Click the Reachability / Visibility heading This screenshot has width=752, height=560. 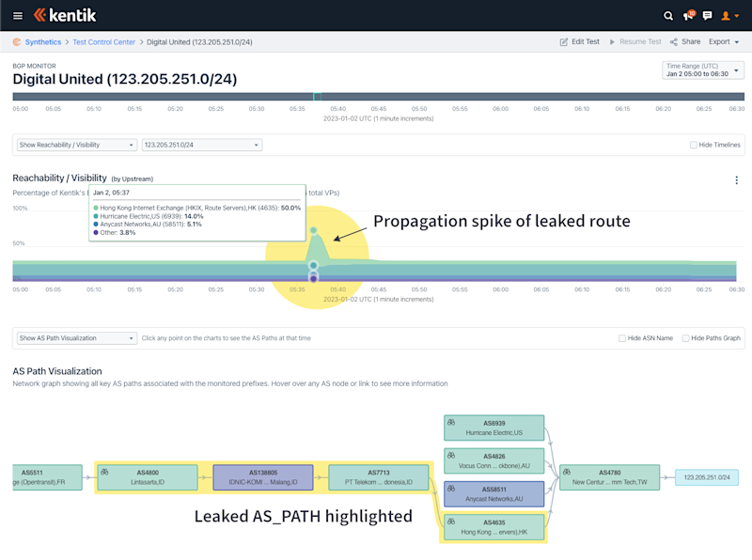click(x=59, y=178)
